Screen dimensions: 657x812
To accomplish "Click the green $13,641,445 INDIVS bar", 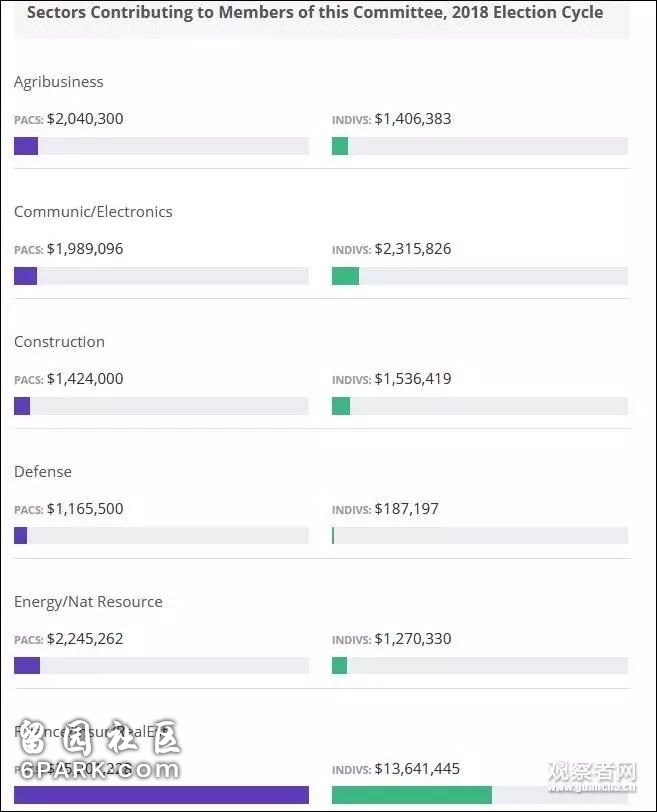I will [x=411, y=796].
